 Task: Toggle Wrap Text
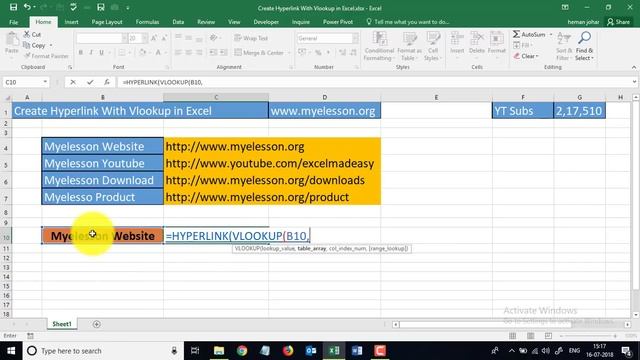251,38
